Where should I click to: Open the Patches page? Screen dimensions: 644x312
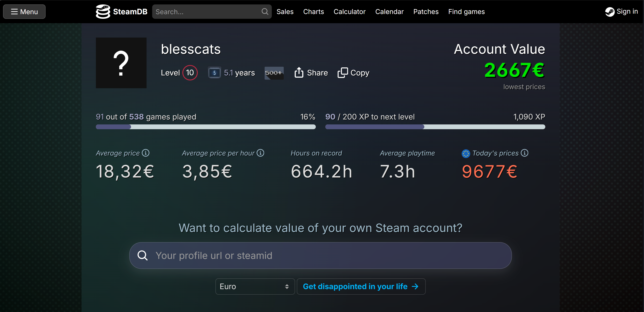(426, 12)
